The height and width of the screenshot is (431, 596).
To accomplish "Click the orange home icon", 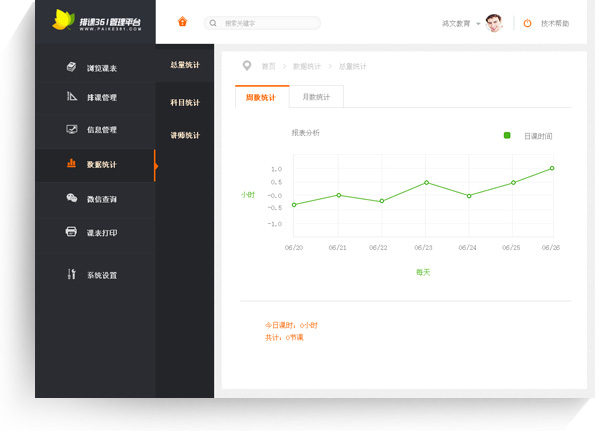I will [182, 22].
